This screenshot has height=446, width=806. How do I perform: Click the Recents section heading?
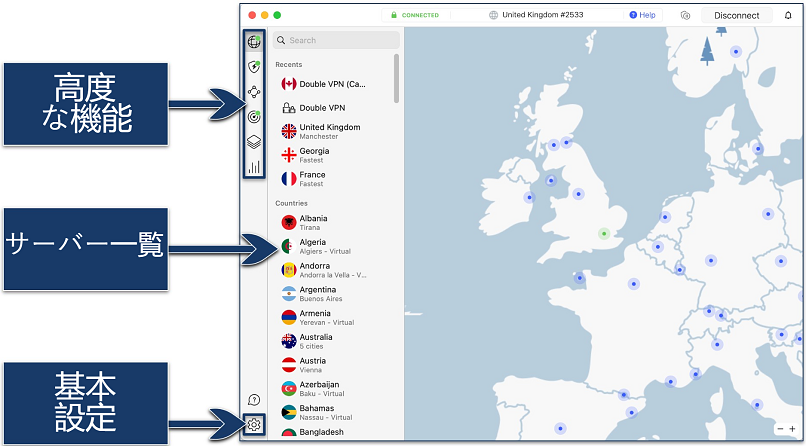click(x=289, y=64)
